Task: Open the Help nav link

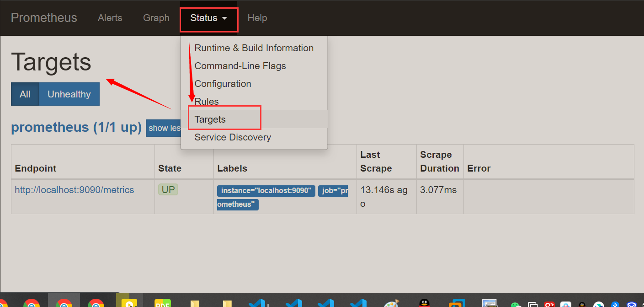Action: pos(257,18)
